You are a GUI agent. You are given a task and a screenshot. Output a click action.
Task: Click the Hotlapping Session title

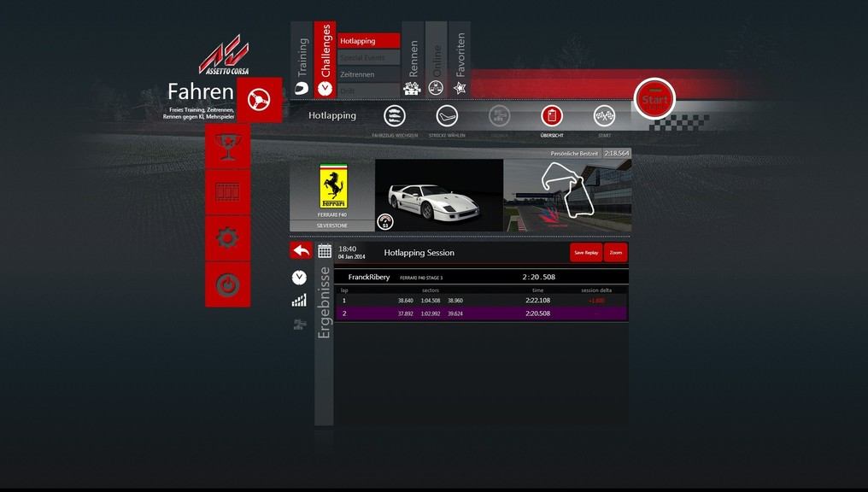tap(419, 252)
